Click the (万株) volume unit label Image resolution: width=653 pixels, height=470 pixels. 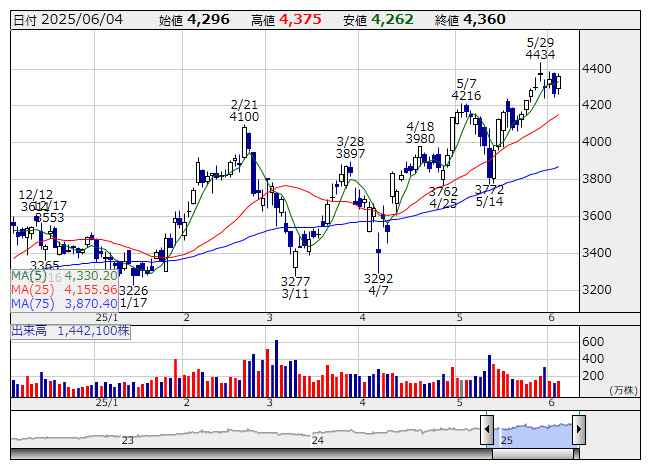pyautogui.click(x=623, y=390)
